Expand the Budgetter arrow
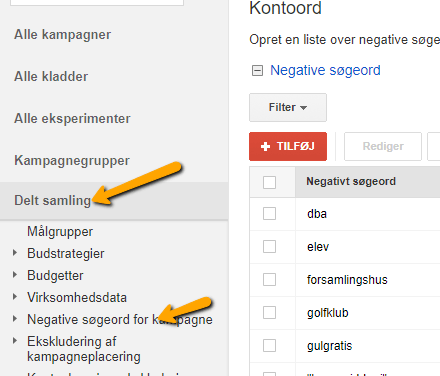The height and width of the screenshot is (376, 440). tap(15, 275)
